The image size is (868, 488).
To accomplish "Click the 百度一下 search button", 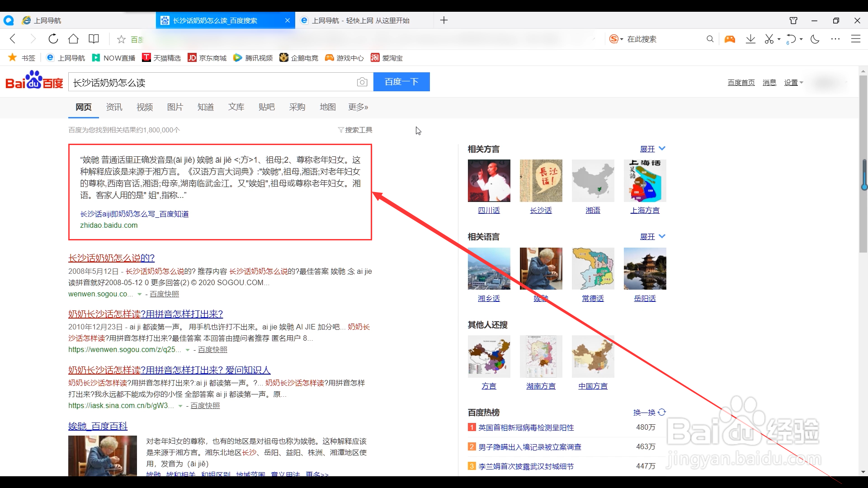I will [401, 82].
